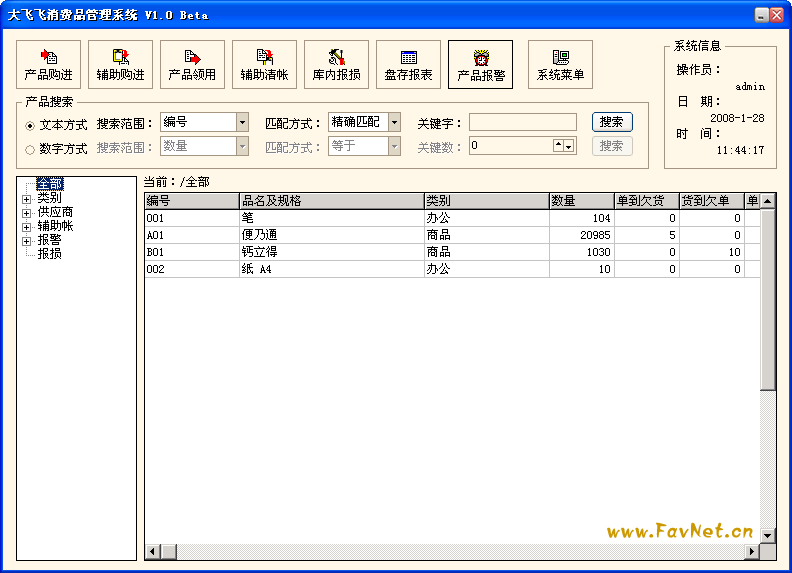This screenshot has height=573, width=792.
Task: Click quantity cell 20985
Action: [582, 235]
